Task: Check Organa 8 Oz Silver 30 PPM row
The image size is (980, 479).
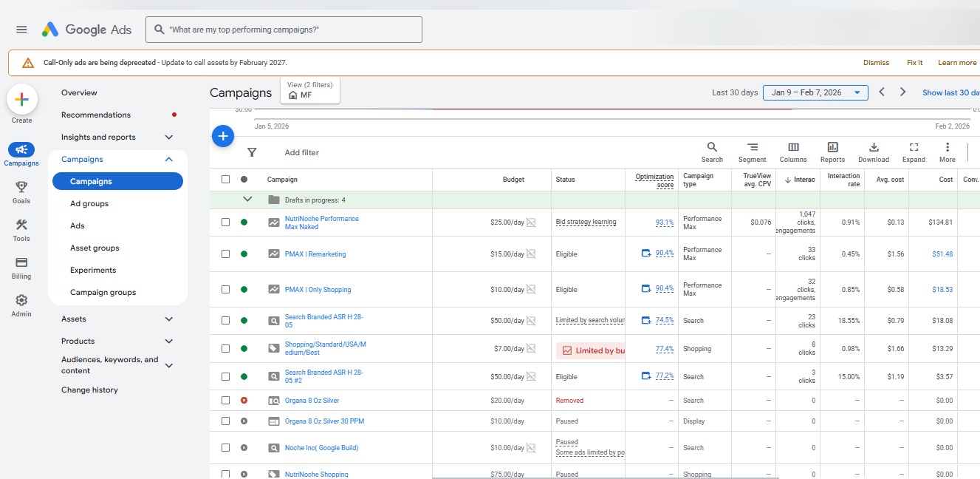Action: tap(225, 421)
